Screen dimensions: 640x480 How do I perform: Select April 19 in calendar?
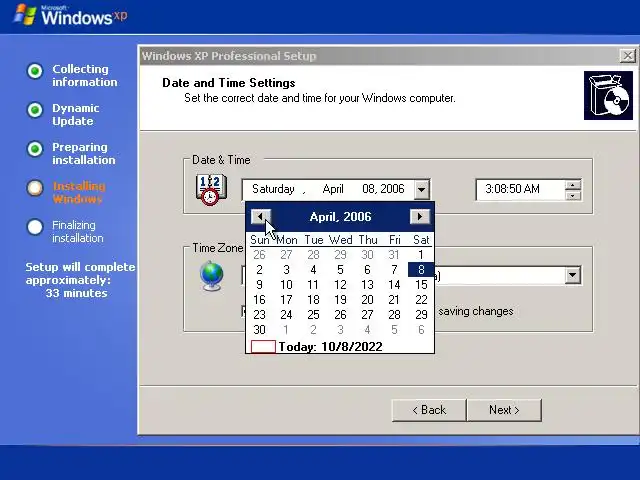(x=340, y=300)
